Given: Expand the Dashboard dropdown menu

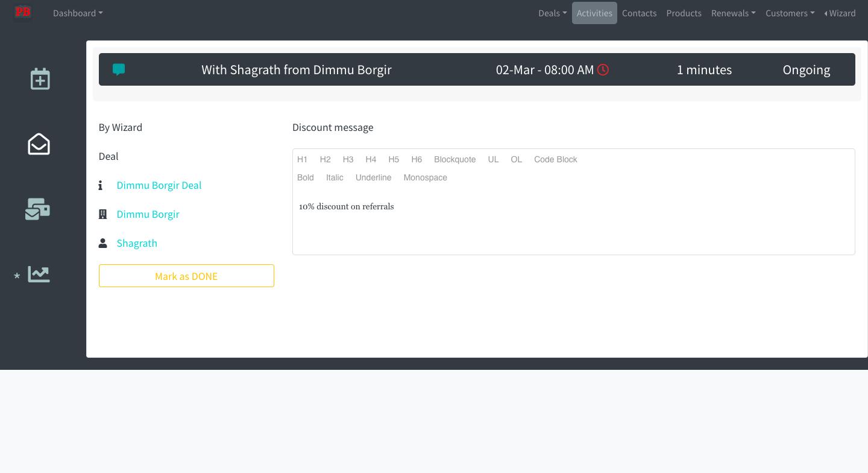Looking at the screenshot, I should [78, 13].
